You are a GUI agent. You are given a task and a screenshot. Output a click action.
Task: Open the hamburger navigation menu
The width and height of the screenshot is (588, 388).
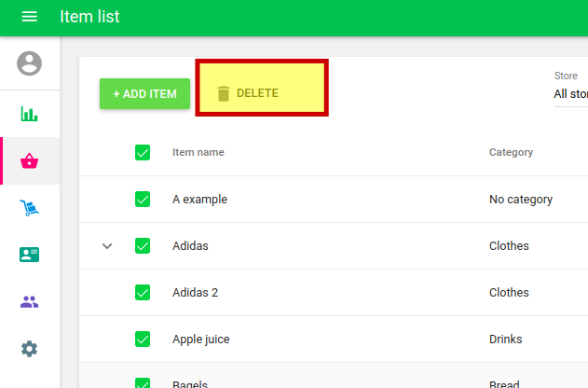pyautogui.click(x=29, y=17)
